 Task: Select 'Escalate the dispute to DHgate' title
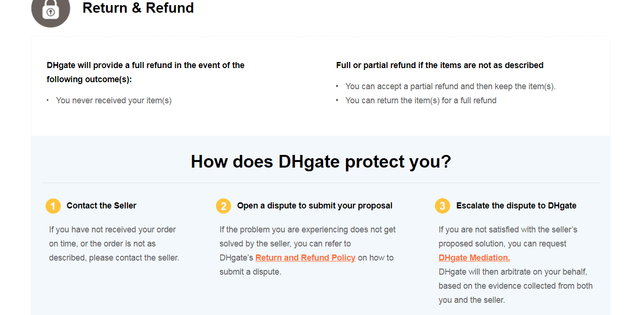(x=517, y=206)
